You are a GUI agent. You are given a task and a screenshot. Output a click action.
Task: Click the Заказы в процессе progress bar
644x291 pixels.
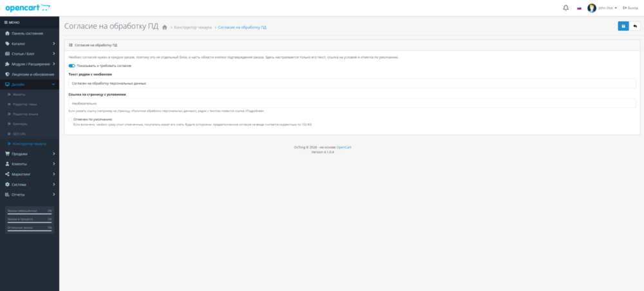[x=30, y=222]
